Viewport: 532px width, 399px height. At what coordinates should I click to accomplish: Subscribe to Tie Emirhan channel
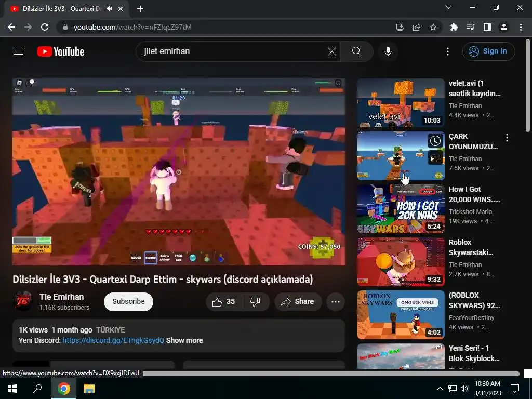128,302
